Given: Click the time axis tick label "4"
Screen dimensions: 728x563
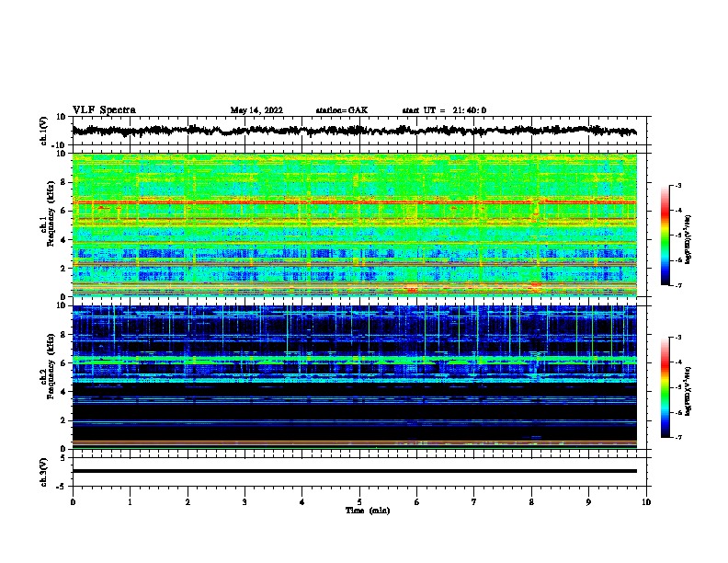Looking at the screenshot, I should (x=302, y=501).
